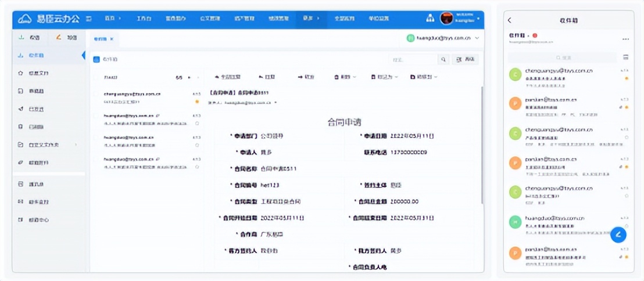The width and height of the screenshot is (644, 281).
Task: Click the mobile header title 收件箱
Action: pyautogui.click(x=568, y=20)
